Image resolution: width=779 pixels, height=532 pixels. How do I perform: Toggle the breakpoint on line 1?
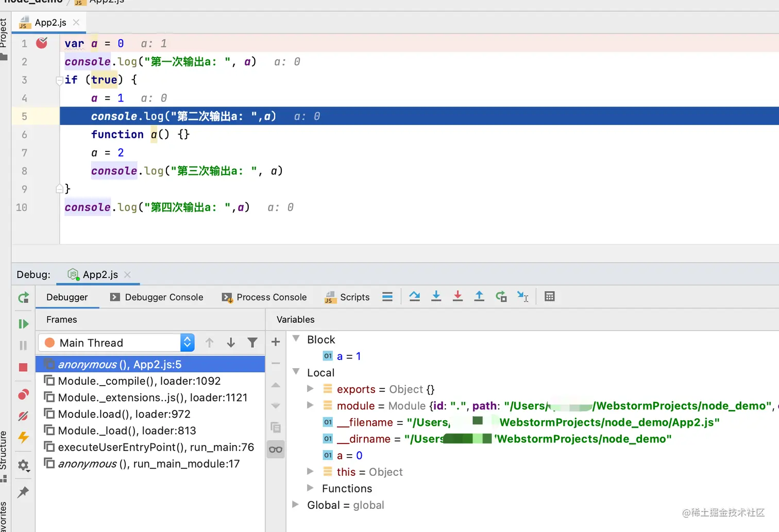[x=42, y=43]
